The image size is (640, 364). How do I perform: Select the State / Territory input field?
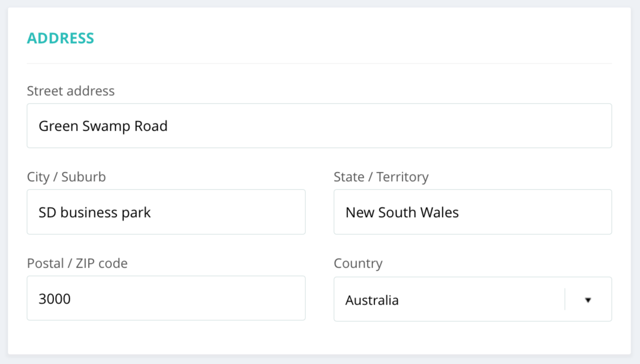pyautogui.click(x=472, y=212)
